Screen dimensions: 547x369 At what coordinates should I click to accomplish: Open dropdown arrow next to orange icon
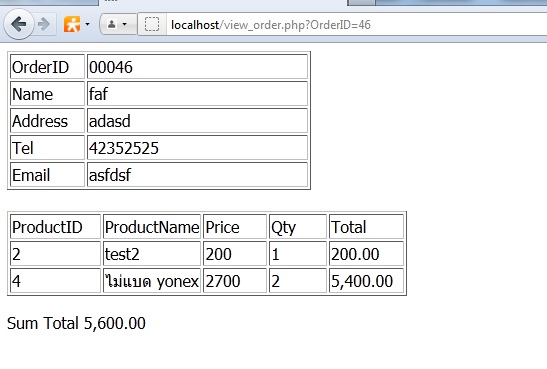(87, 24)
